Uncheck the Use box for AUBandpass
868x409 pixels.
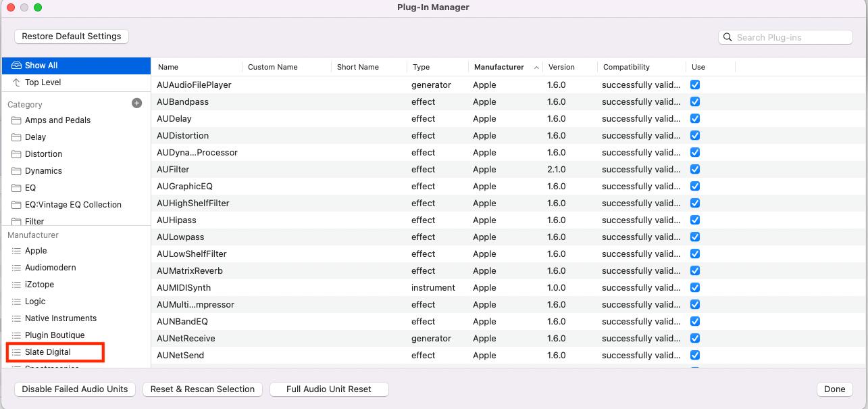tap(695, 102)
